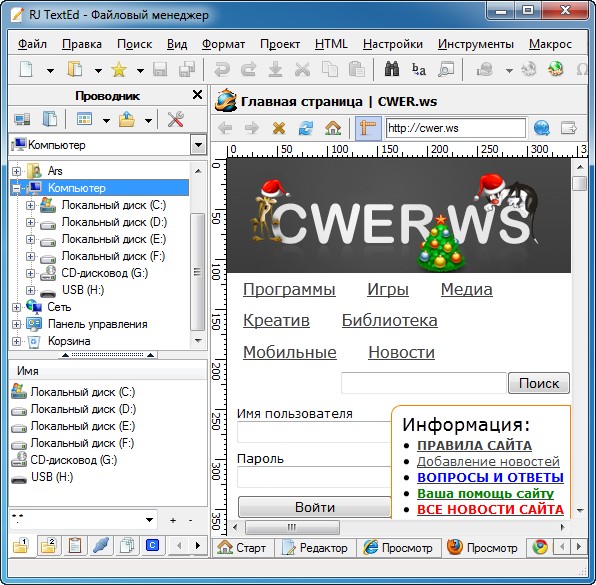
Task: Click the undo arrow icon
Action: (x=222, y=70)
